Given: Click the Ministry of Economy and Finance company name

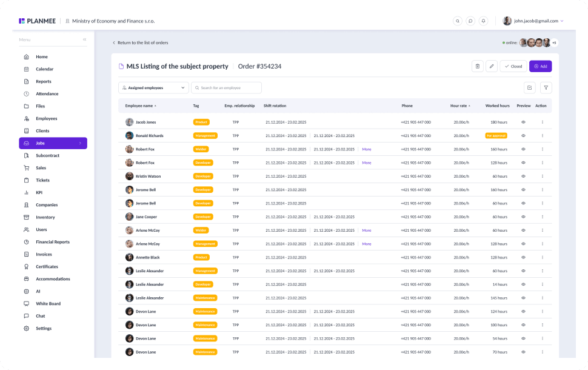Looking at the screenshot, I should point(113,21).
